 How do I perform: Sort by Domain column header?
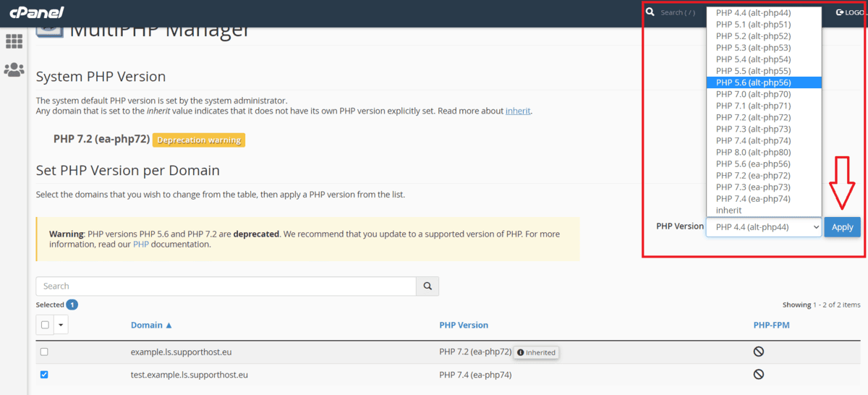(x=151, y=325)
